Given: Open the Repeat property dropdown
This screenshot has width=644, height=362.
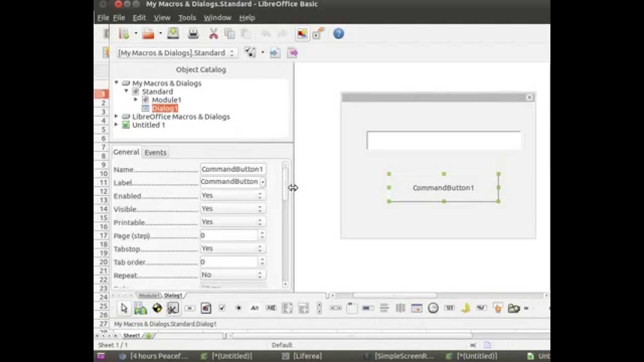Looking at the screenshot, I should pyautogui.click(x=233, y=275).
